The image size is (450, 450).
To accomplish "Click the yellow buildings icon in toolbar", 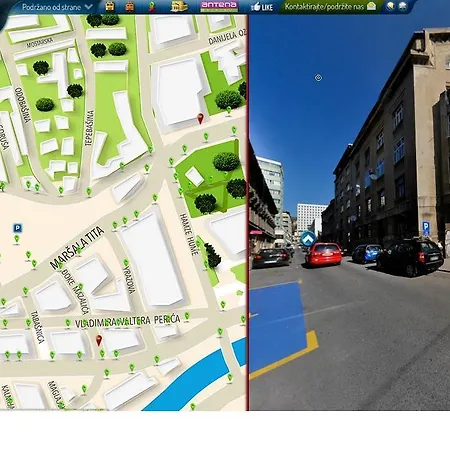I will pyautogui.click(x=179, y=6).
